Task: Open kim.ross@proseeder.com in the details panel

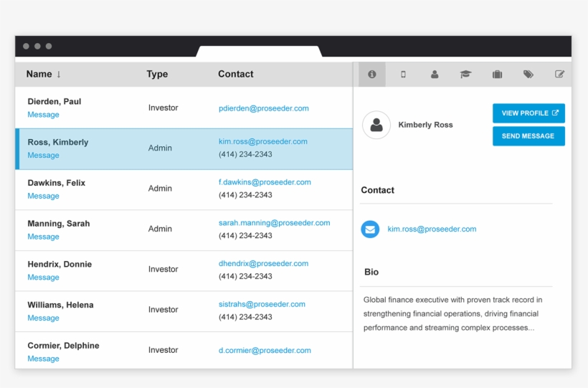Action: (432, 229)
